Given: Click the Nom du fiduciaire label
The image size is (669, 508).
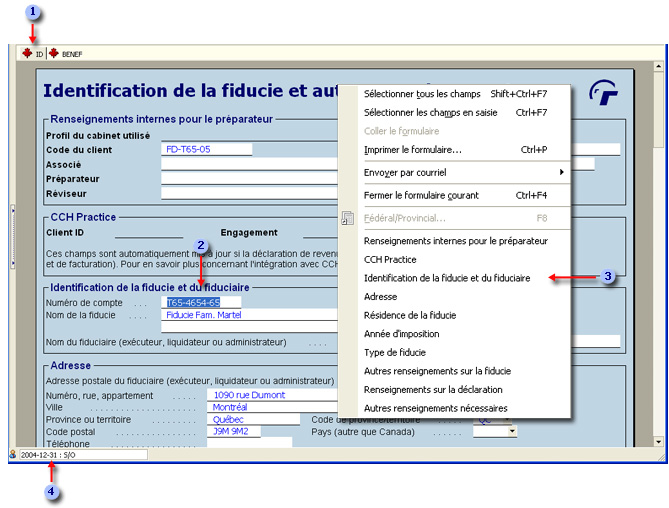Looking at the screenshot, I should 166,342.
